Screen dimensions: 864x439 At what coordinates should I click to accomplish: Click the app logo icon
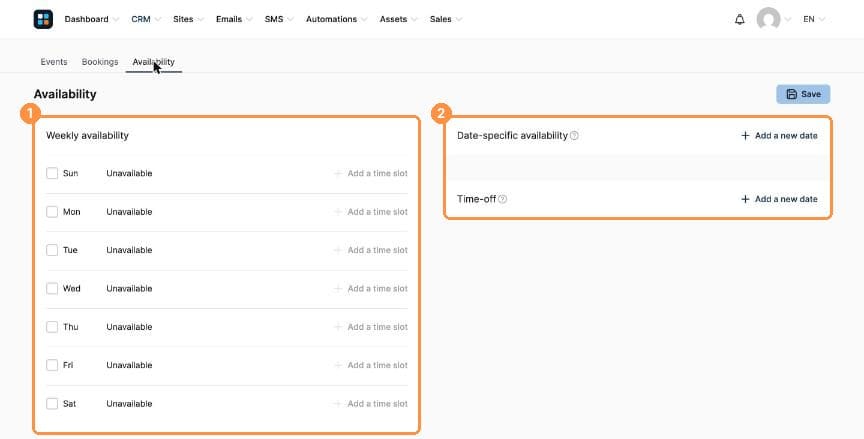43,19
